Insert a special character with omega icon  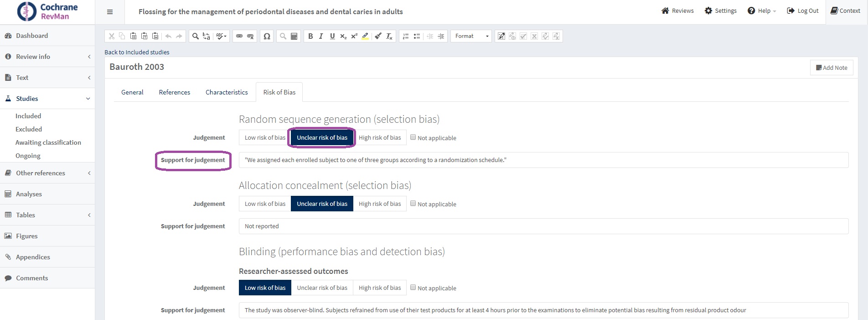[267, 36]
